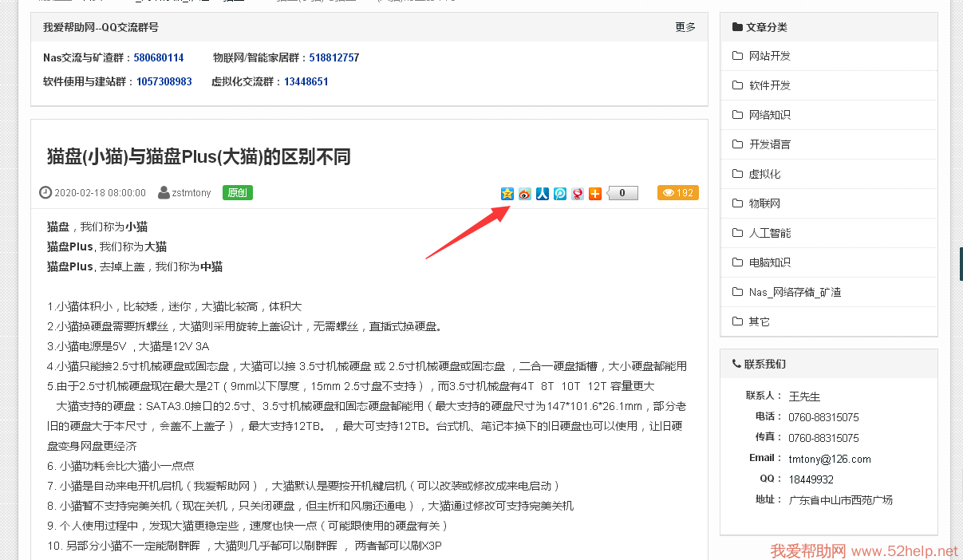963x560 pixels.
Task: Click the share count bubble
Action: tap(623, 193)
